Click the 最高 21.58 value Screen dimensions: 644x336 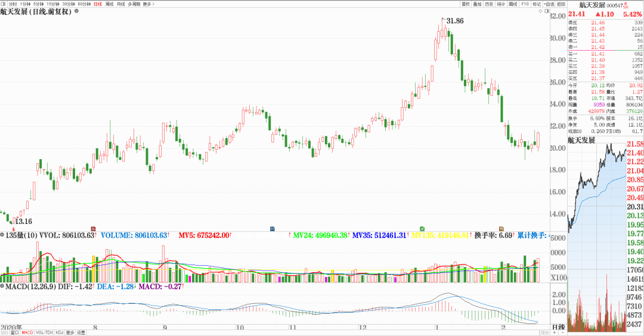click(597, 92)
